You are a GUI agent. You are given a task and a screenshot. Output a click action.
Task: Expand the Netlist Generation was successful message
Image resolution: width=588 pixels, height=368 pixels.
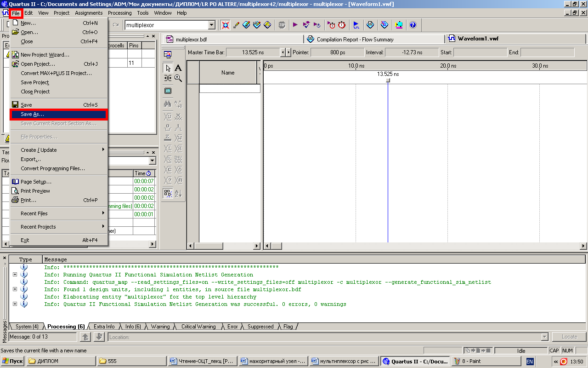tap(15, 304)
